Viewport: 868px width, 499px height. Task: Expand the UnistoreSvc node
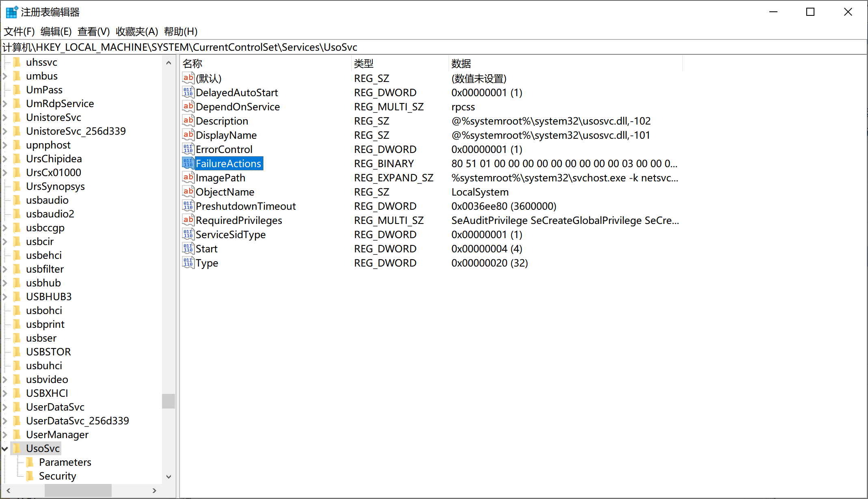point(4,117)
